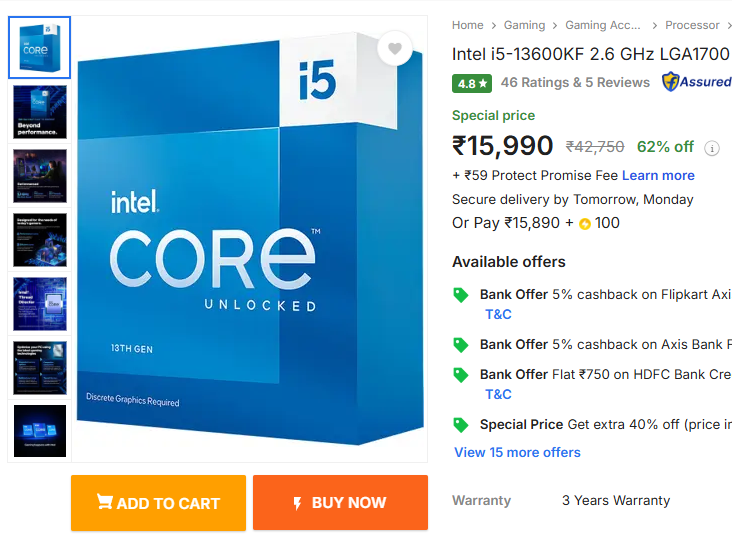Open the Processor breadcrumb category

[692, 25]
